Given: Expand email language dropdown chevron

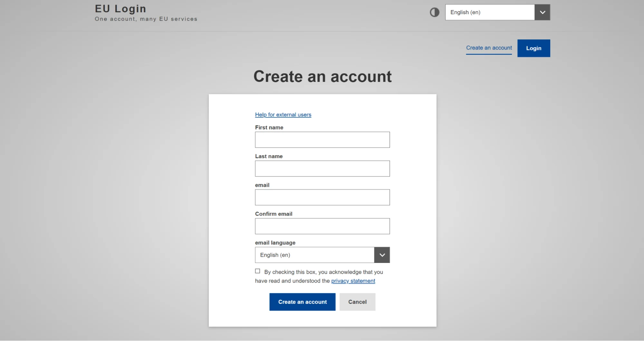Looking at the screenshot, I should coord(382,255).
